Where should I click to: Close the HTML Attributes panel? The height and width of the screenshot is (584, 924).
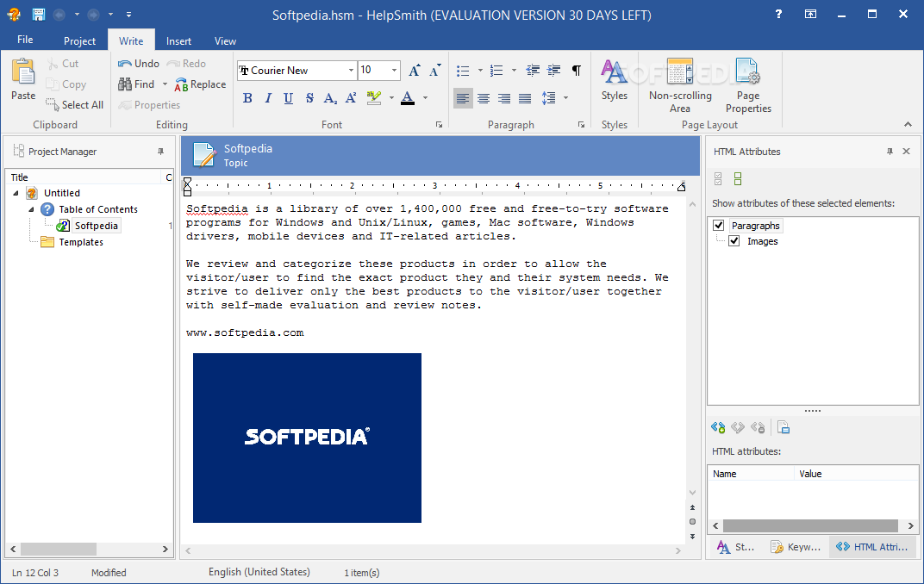[906, 152]
